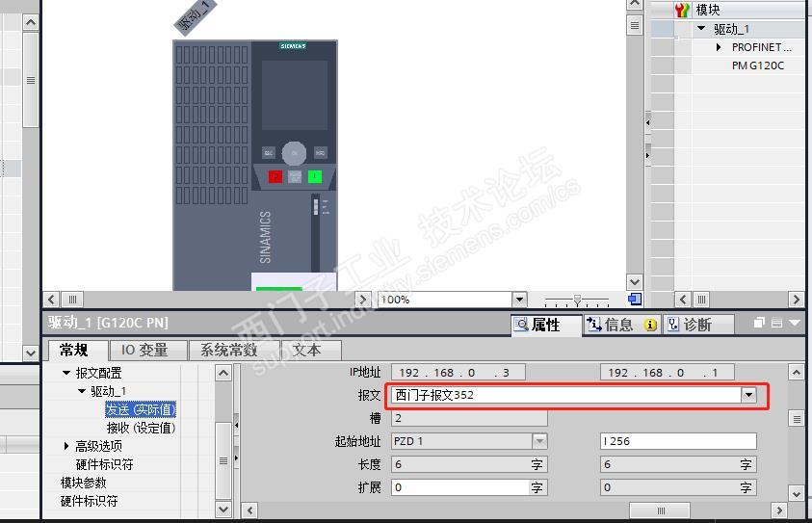
Task: Click the inspector layout toggle icon
Action: click(776, 323)
